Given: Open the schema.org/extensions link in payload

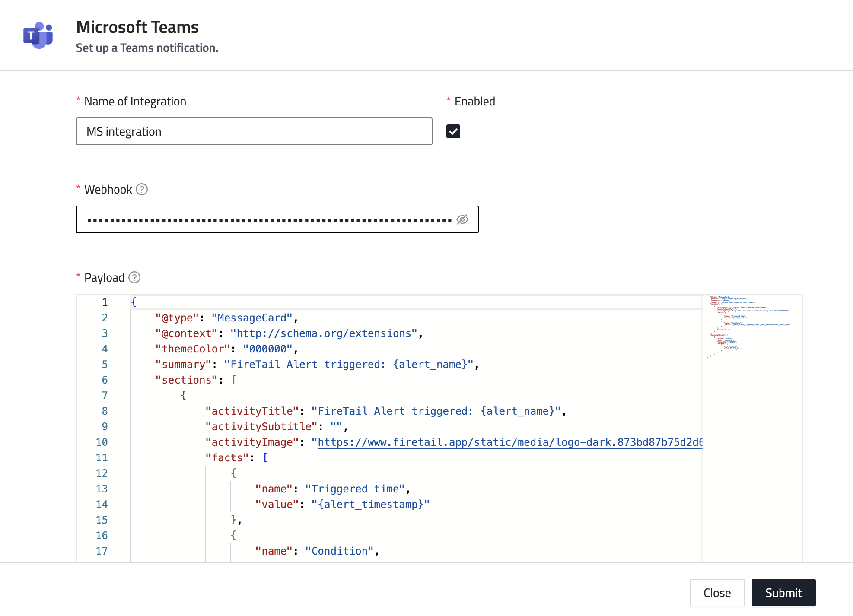Looking at the screenshot, I should pos(324,333).
